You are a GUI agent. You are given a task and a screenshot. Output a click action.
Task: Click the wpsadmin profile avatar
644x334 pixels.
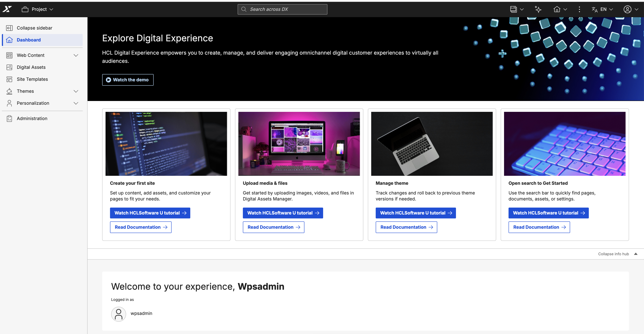pyautogui.click(x=118, y=314)
